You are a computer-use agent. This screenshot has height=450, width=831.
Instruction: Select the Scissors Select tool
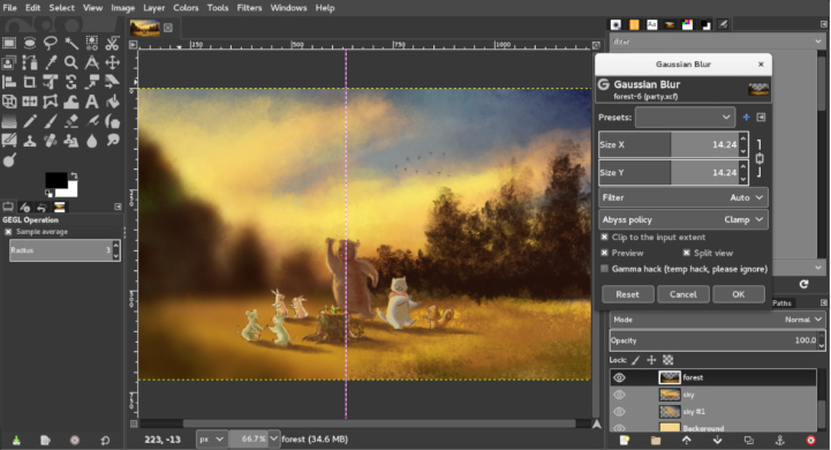[x=112, y=43]
